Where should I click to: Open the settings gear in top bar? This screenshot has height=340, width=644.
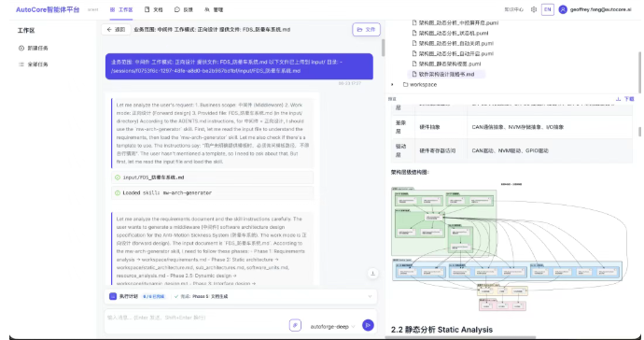pos(534,9)
